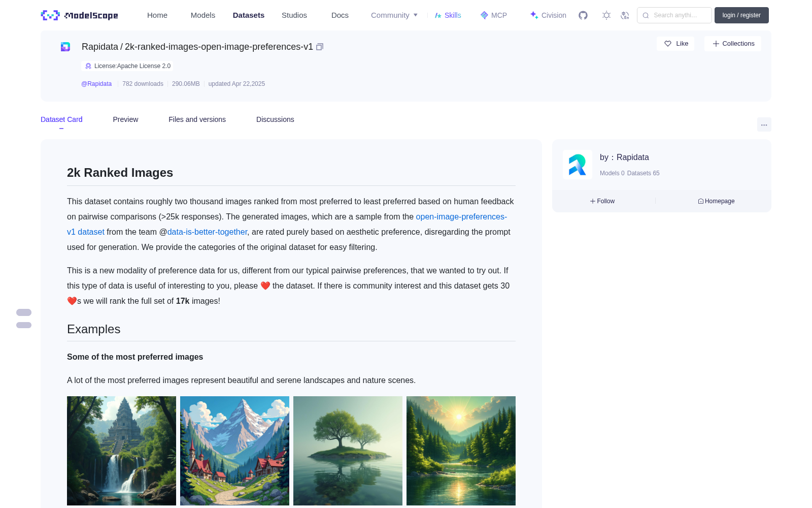Viewport: 812px width, 508px height.
Task: Click the 'Examples' heading
Action: click(x=93, y=329)
